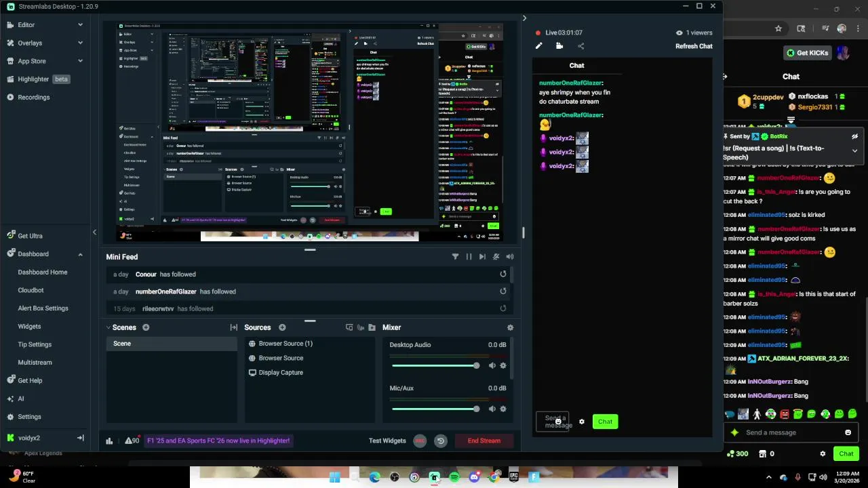
Task: Open Widgets page
Action: coord(29,326)
